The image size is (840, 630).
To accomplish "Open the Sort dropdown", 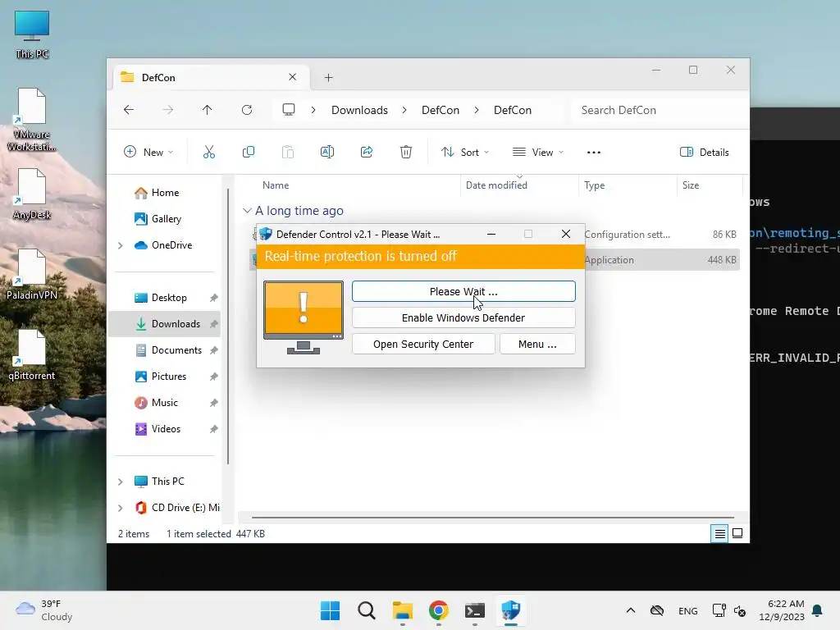I will tap(465, 152).
